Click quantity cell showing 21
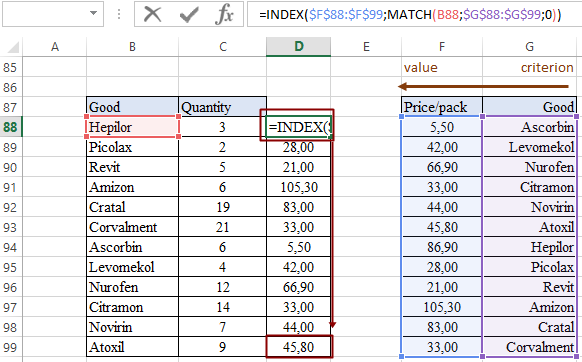Image resolution: width=582 pixels, height=362 pixels. click(x=223, y=227)
